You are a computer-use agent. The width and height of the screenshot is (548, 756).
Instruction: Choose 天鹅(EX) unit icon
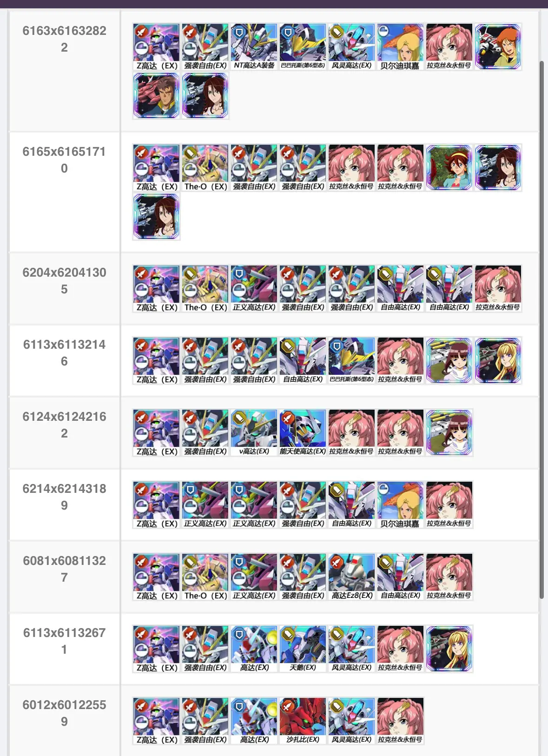coord(303,649)
